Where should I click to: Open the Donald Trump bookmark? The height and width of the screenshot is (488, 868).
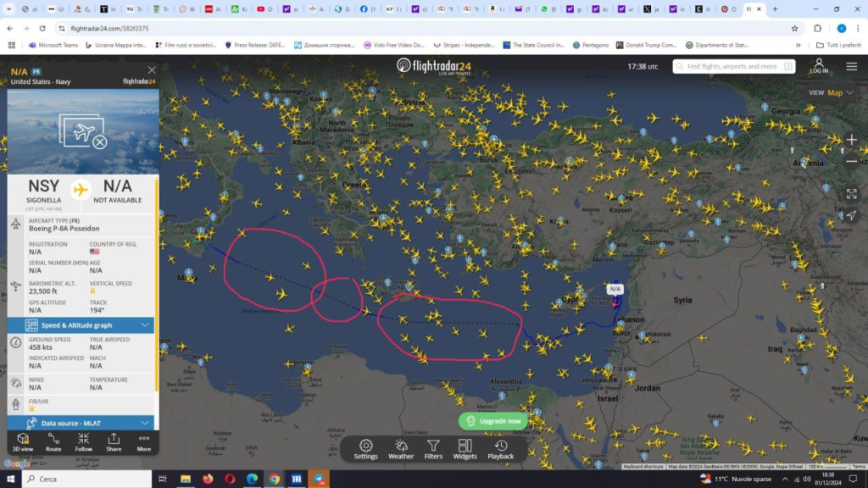tap(647, 46)
